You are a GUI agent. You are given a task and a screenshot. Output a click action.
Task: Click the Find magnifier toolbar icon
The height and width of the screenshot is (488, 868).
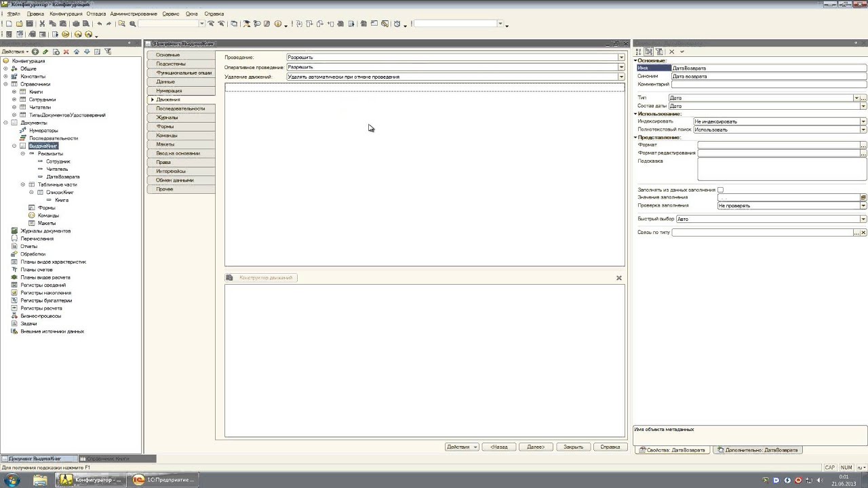(122, 24)
